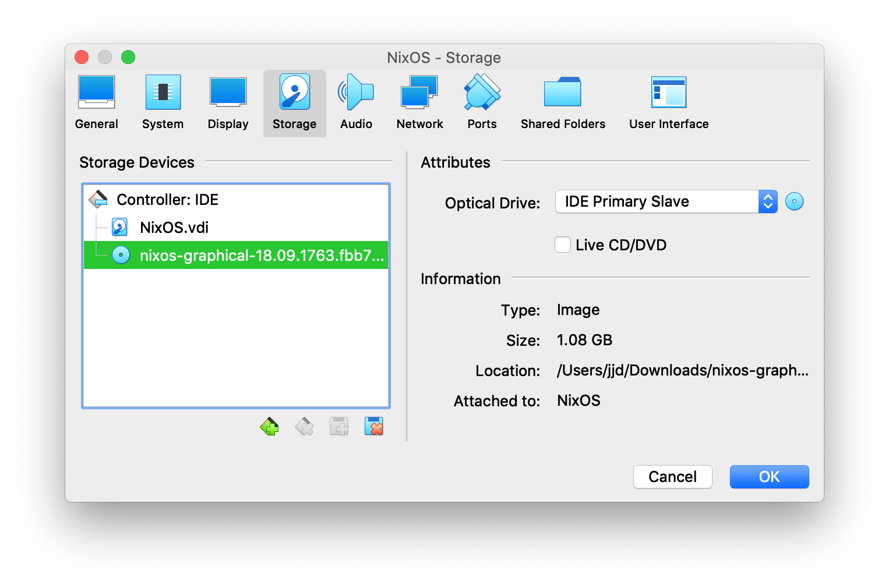Click the optical disk chooser icon
This screenshot has height=588, width=889.
click(794, 201)
